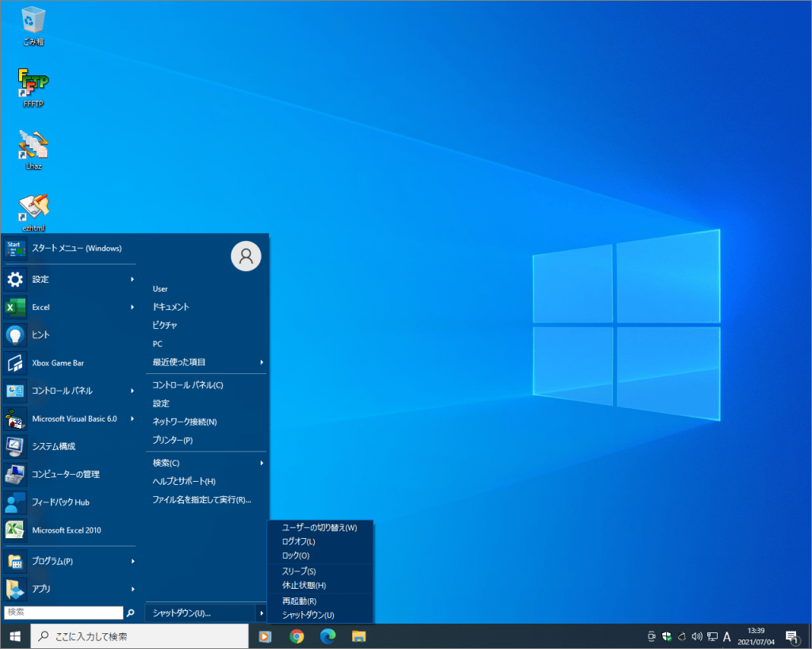
Task: Open ドキュメント in right column
Action: point(171,307)
